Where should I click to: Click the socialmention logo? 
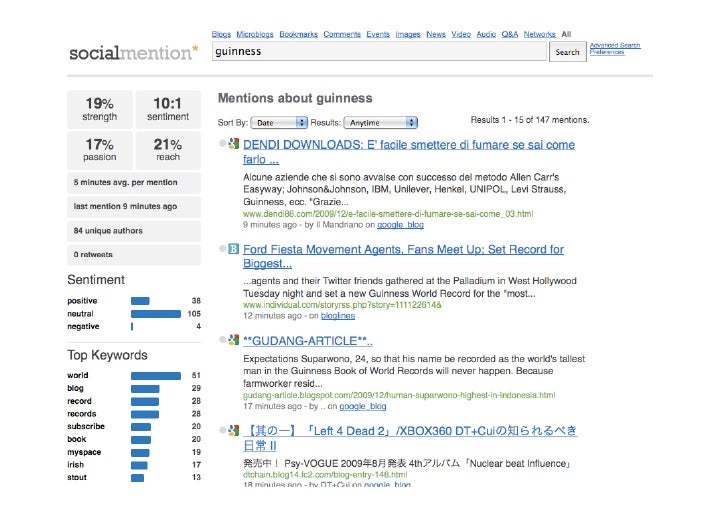[x=134, y=52]
